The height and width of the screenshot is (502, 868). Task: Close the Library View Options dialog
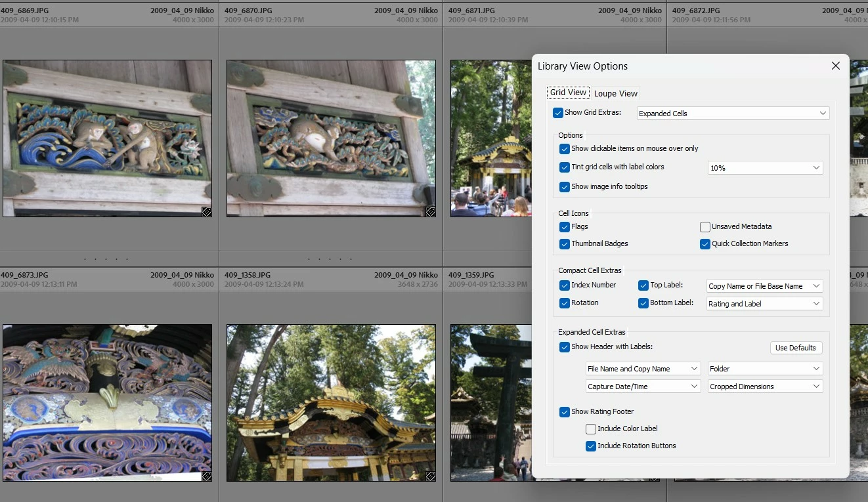click(835, 66)
